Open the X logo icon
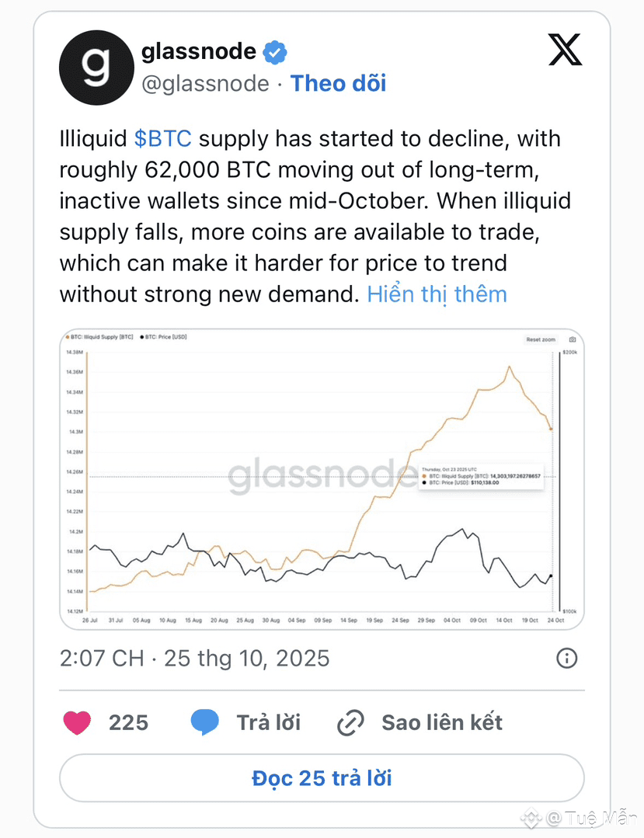The height and width of the screenshot is (838, 644). (x=565, y=50)
